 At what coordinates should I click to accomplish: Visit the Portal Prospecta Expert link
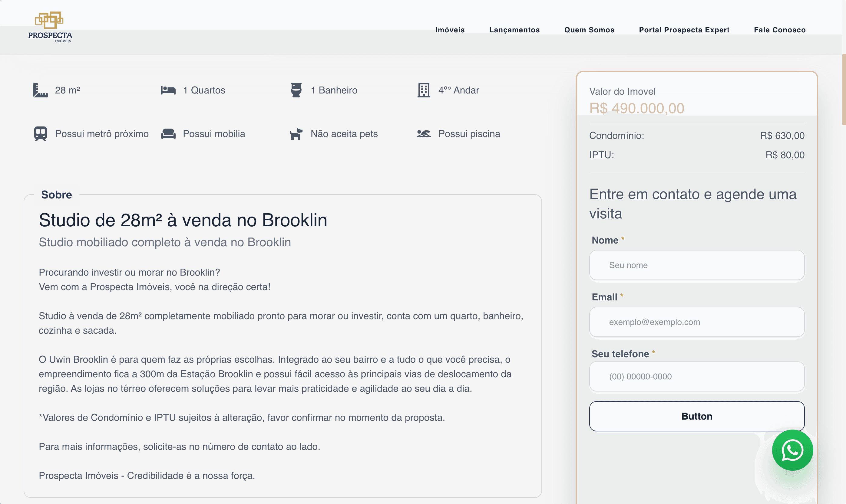[684, 30]
